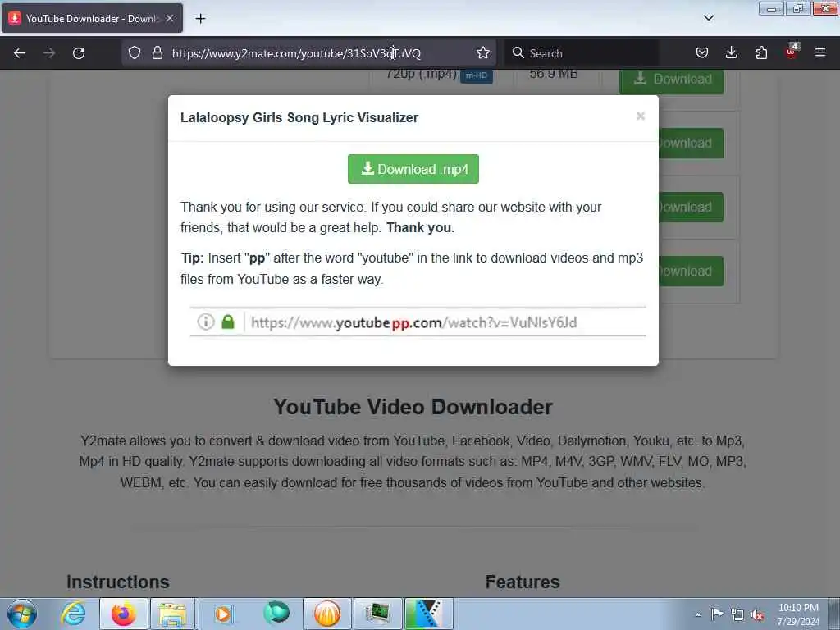Click the Features heading

(523, 582)
